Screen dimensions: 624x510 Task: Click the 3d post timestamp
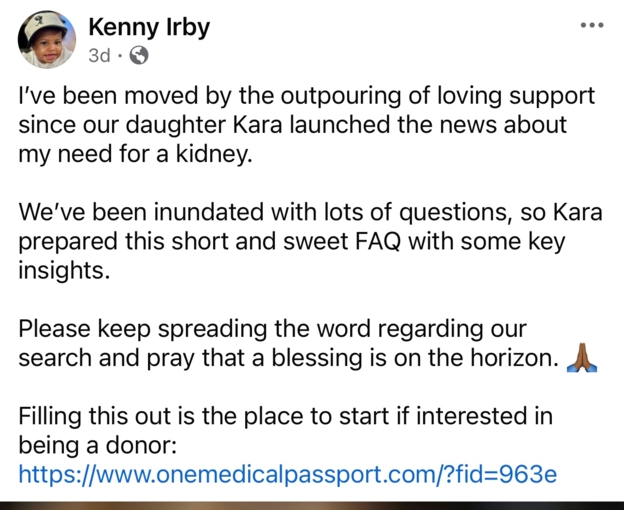click(x=99, y=56)
